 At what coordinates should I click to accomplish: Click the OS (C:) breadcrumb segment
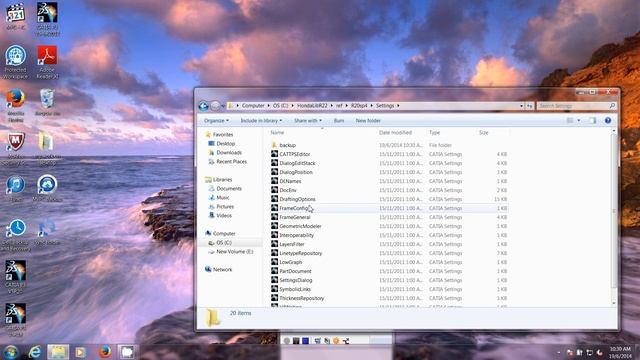280,106
